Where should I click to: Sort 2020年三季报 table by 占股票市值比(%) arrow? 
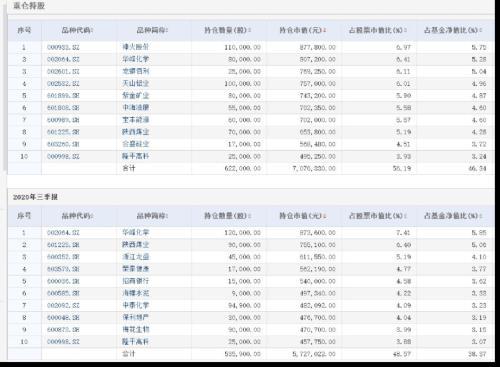coord(406,216)
